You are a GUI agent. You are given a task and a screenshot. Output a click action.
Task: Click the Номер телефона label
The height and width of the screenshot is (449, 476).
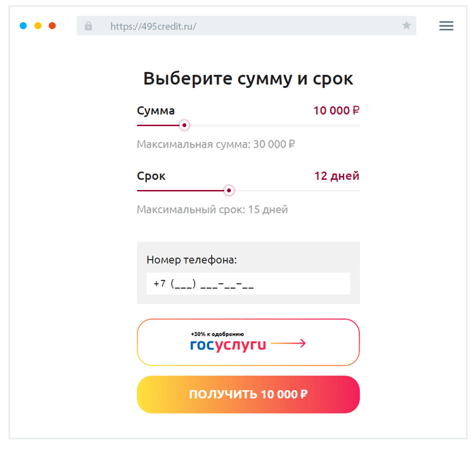191,260
